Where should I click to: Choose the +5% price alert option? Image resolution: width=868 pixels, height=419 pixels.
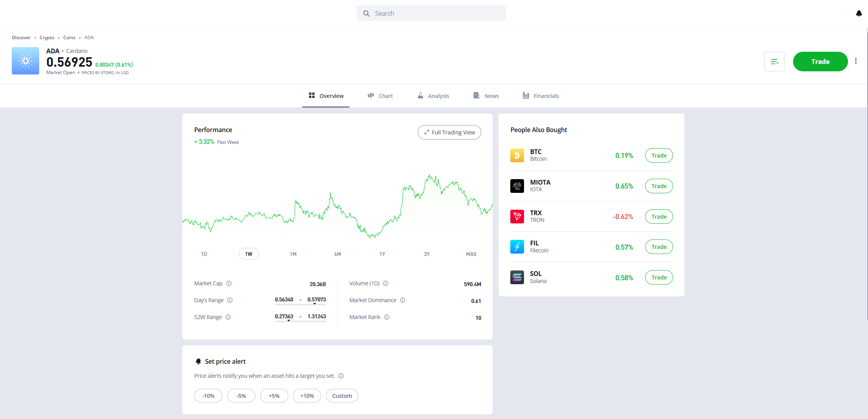(x=274, y=396)
